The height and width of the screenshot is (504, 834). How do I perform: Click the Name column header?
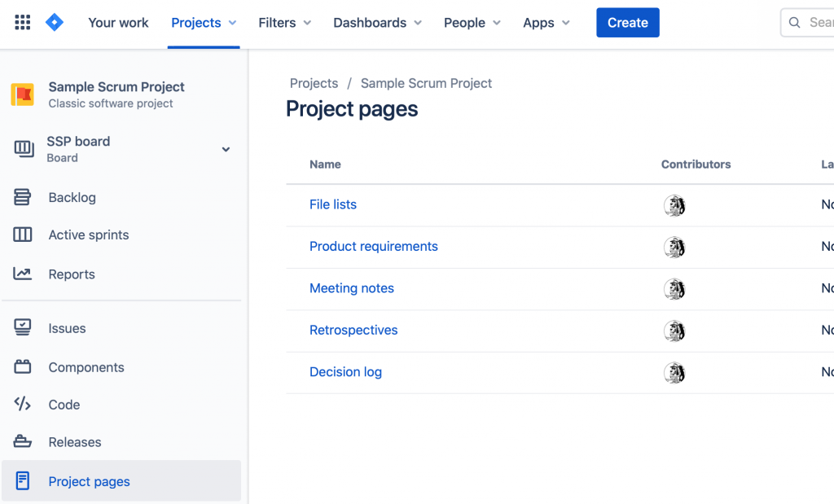(325, 164)
